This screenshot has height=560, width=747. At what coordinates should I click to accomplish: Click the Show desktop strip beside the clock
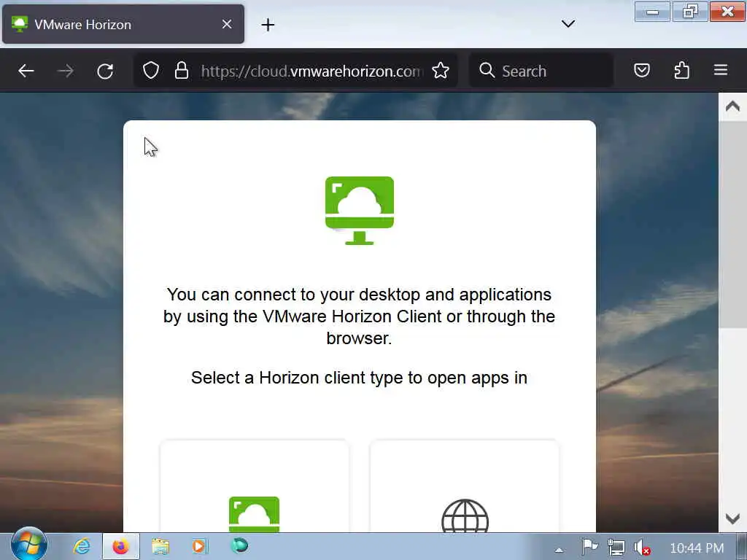tap(742, 547)
